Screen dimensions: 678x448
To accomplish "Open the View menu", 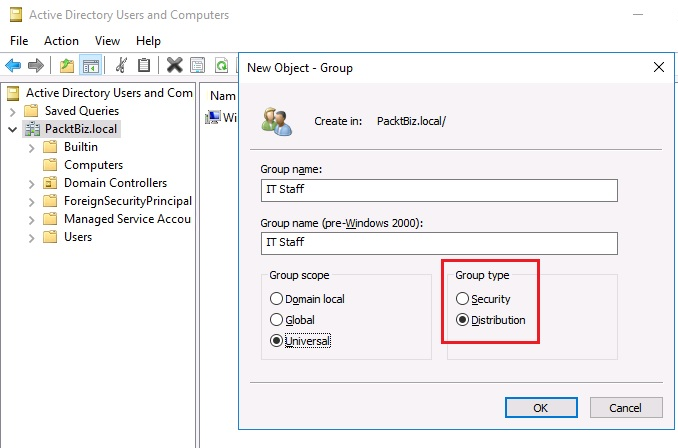I will pyautogui.click(x=107, y=41).
